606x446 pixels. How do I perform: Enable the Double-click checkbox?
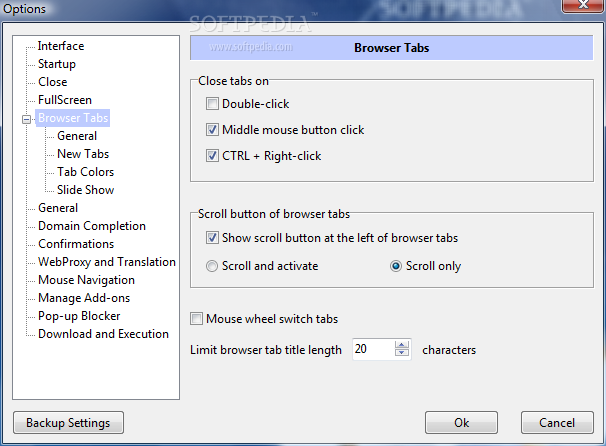(x=212, y=103)
